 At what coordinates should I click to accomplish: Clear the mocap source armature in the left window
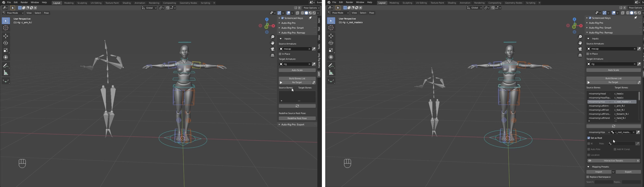(309, 49)
